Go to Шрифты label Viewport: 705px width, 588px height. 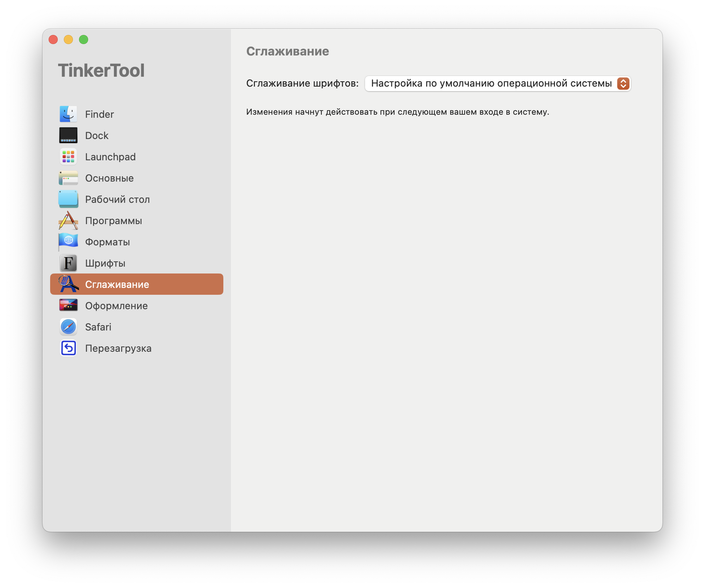105,263
